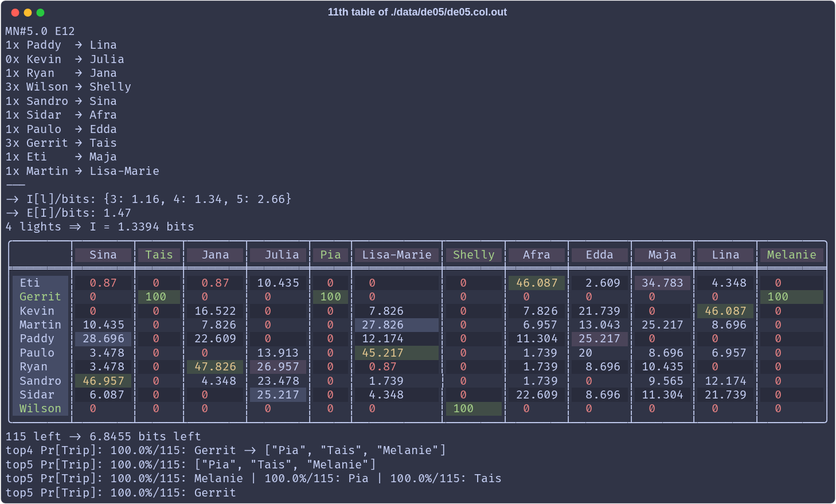Click Paulo's 20 value under Edda

[x=585, y=353]
